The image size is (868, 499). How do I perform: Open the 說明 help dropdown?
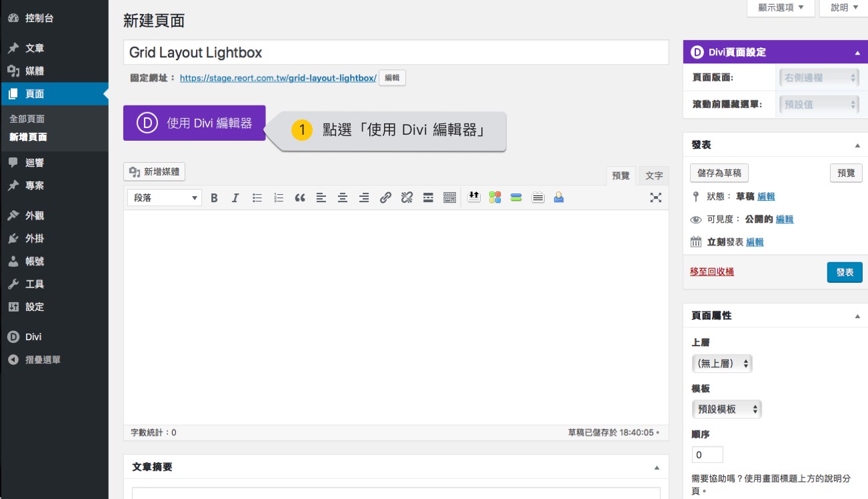coord(845,8)
